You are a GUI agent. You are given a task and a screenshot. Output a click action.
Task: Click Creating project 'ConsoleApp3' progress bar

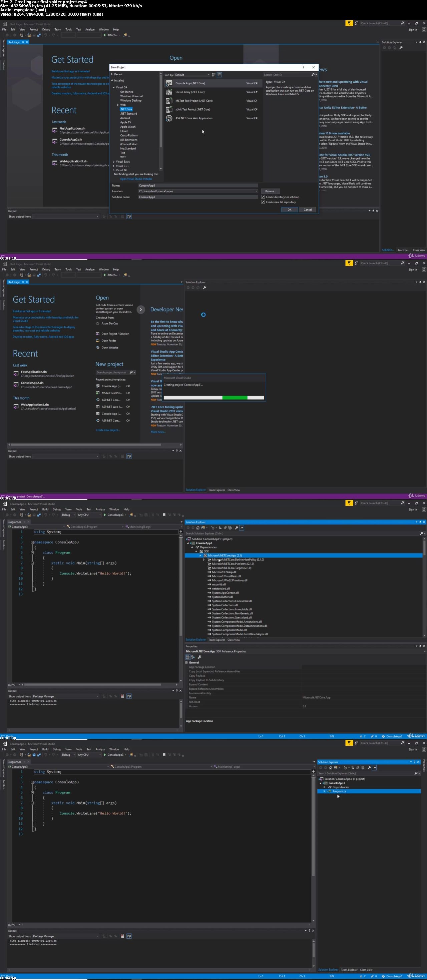coord(214,398)
